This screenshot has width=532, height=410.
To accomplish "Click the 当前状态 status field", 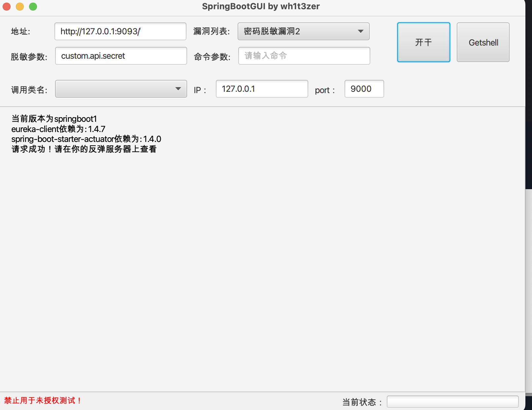I will click(453, 402).
